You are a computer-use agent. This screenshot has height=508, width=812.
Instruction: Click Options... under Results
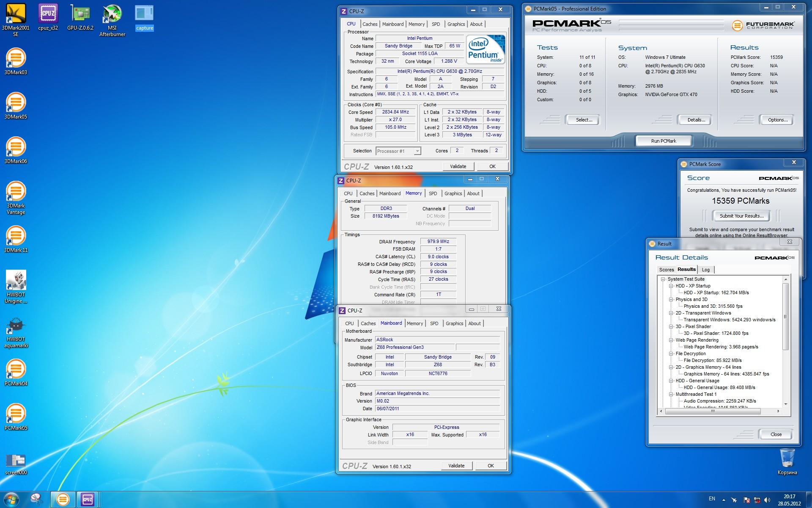pyautogui.click(x=777, y=120)
